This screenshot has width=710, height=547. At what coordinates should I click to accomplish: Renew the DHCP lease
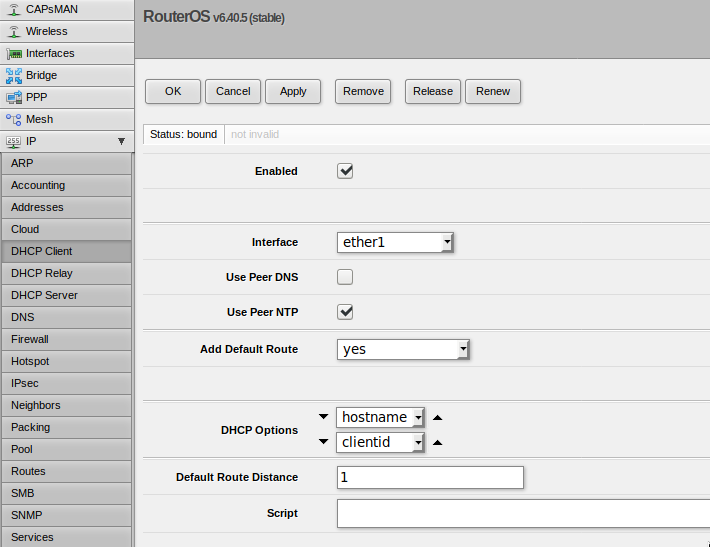493,91
